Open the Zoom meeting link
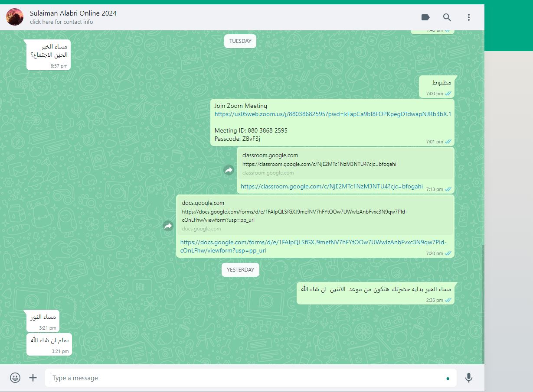The height and width of the screenshot is (392, 533). [333, 114]
